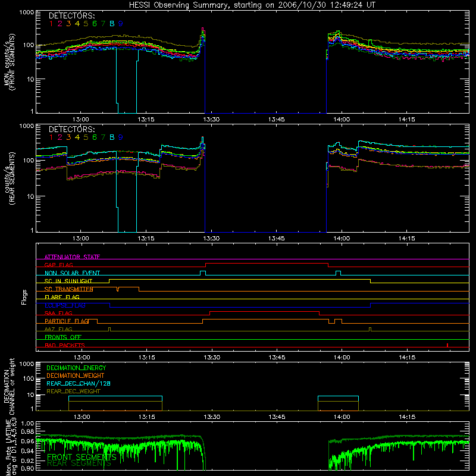Screen dimensions: 476x476
Task: Select the PARTICLE FLAG label
Action: (67, 321)
